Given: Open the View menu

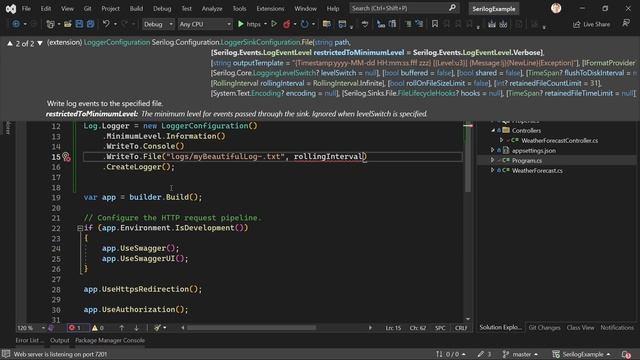Looking at the screenshot, I should 67,8.
